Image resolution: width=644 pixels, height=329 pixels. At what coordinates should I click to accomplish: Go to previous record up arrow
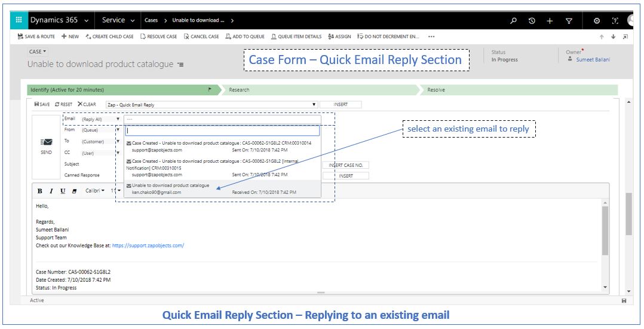pyautogui.click(x=602, y=36)
